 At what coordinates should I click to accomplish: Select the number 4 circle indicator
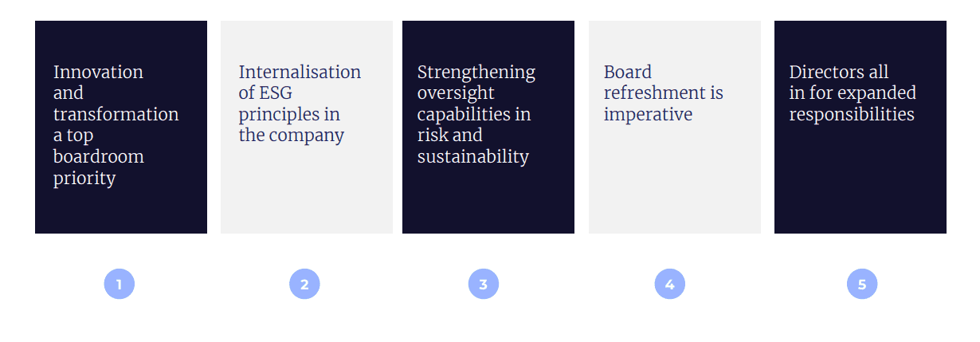669,284
